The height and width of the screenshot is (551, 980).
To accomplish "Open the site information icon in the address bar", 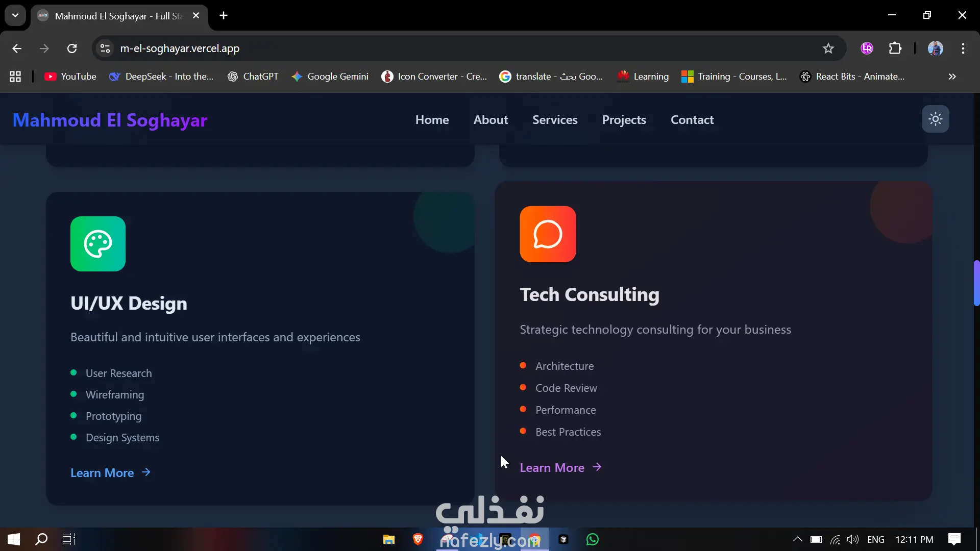I will tap(105, 48).
